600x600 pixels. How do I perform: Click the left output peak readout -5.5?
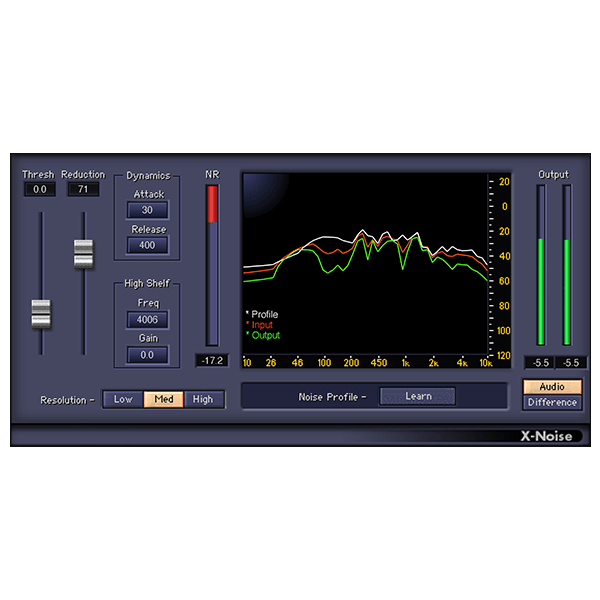point(540,363)
